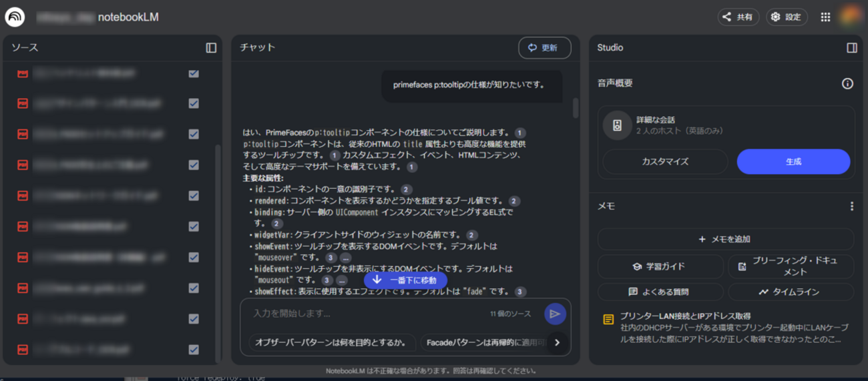Uncheck the fifth visible source checkbox

tap(194, 196)
